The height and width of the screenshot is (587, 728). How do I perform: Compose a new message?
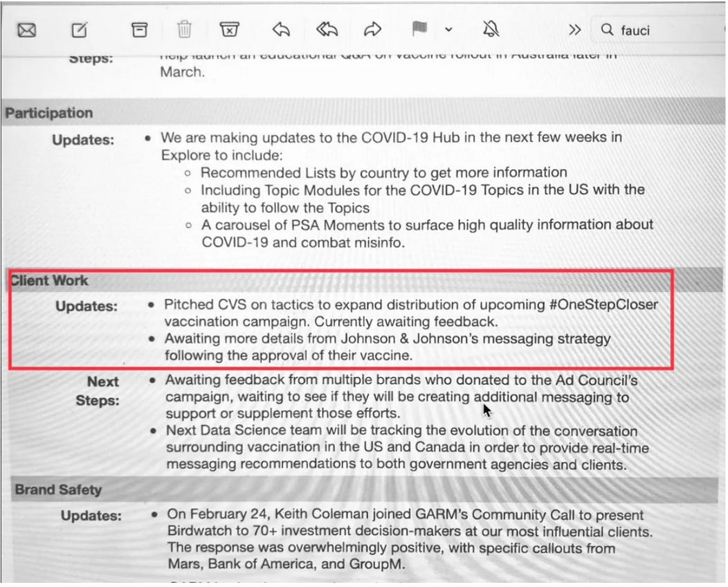[x=80, y=30]
